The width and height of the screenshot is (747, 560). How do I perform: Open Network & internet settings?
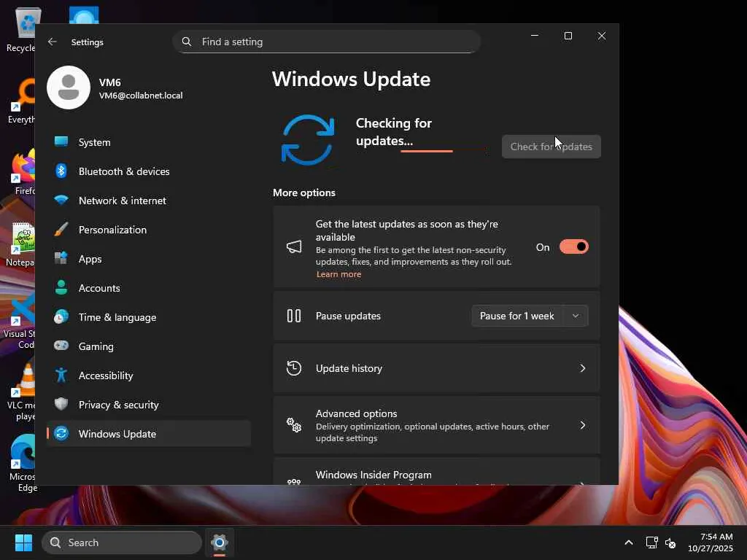pyautogui.click(x=149, y=201)
